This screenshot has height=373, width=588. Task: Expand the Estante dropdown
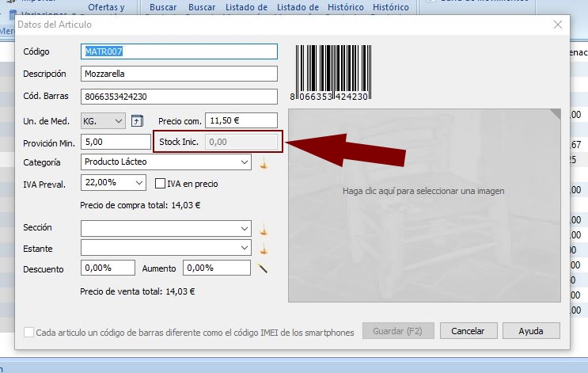point(165,248)
